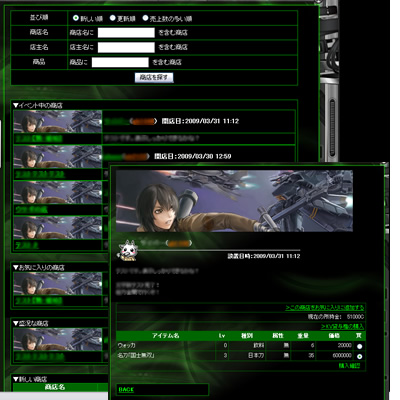Focus the 商店名 text field
Viewport: 400px width, 400px height.
[x=126, y=33]
